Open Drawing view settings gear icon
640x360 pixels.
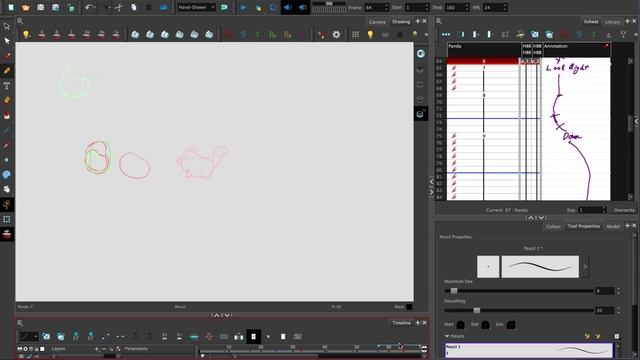336,35
